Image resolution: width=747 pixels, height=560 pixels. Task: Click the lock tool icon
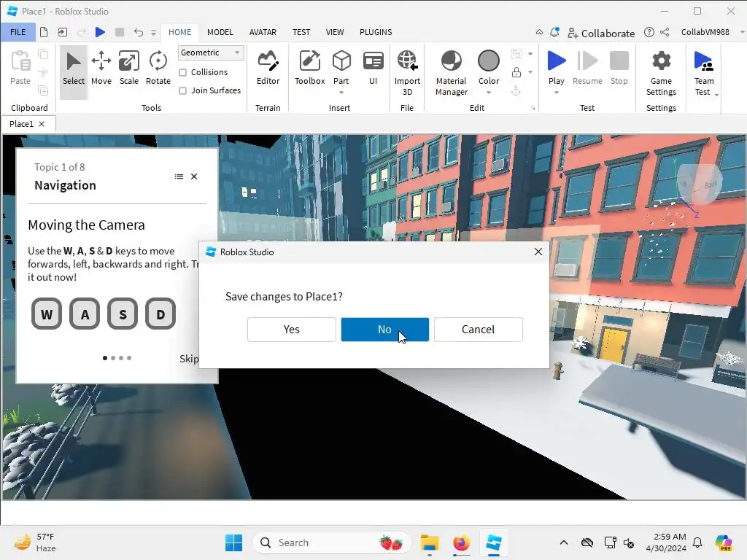click(x=516, y=72)
